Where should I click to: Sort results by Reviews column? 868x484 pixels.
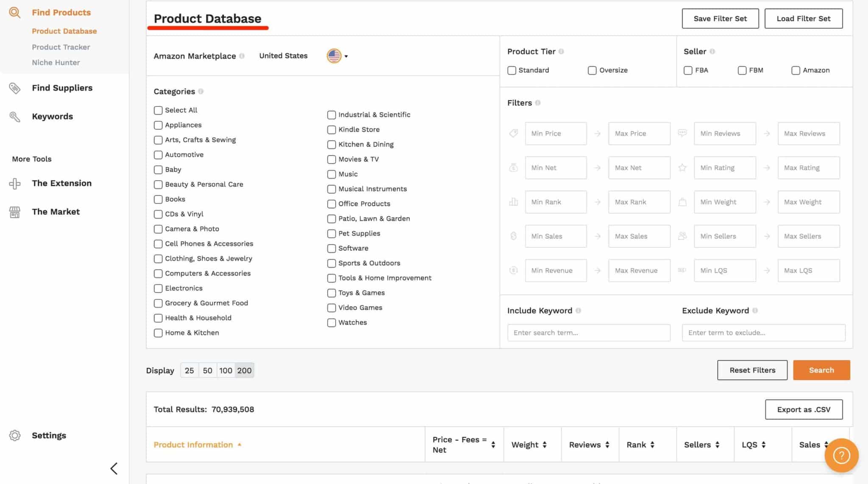[x=607, y=445]
